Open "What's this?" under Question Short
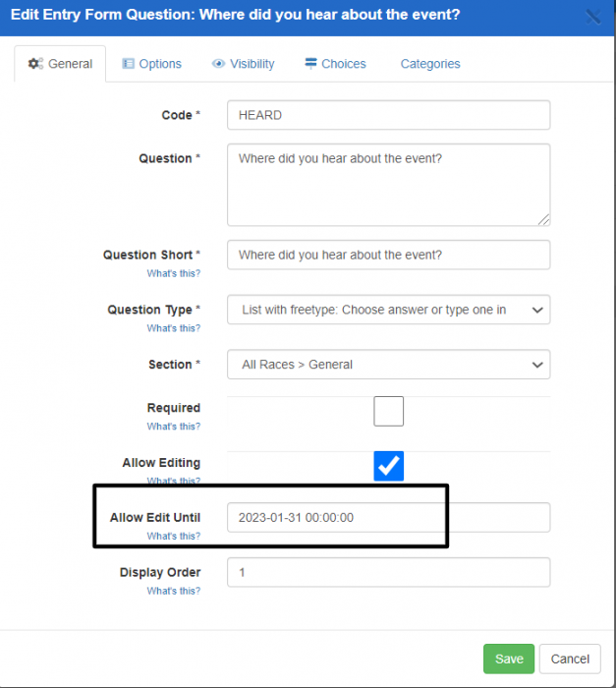Screen dimensions: 616x688 (174, 273)
